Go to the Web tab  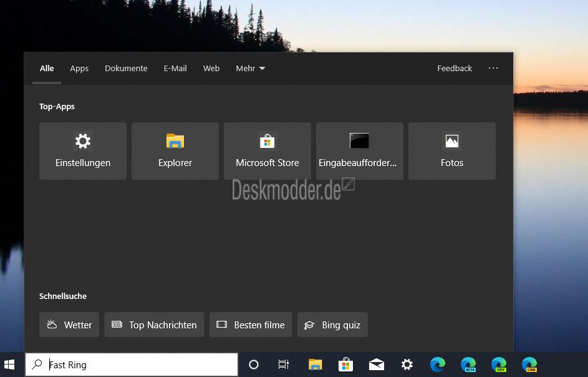tap(211, 68)
